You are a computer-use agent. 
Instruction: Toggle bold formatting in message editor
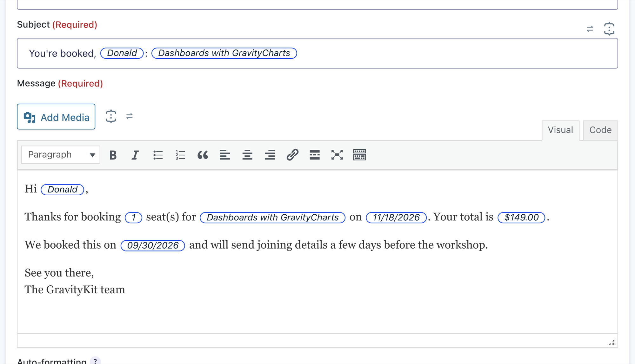pos(113,155)
